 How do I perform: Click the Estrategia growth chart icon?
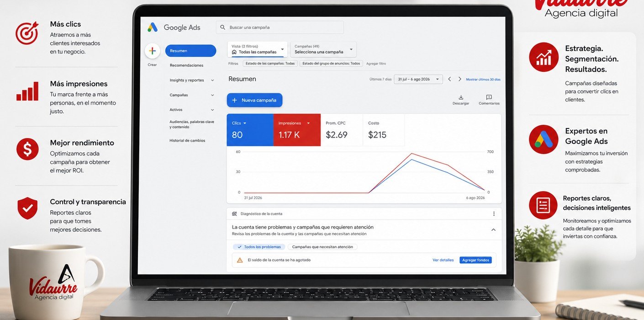coord(544,57)
